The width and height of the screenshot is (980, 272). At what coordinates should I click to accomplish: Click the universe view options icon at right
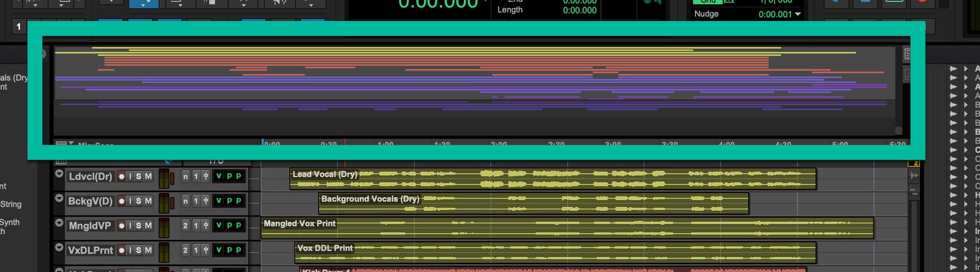pos(908,54)
